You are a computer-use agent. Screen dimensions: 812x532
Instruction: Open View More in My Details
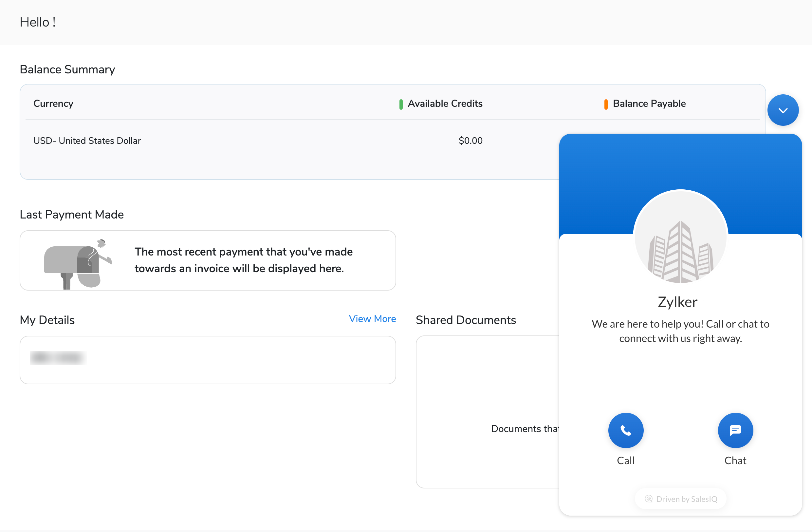tap(372, 319)
